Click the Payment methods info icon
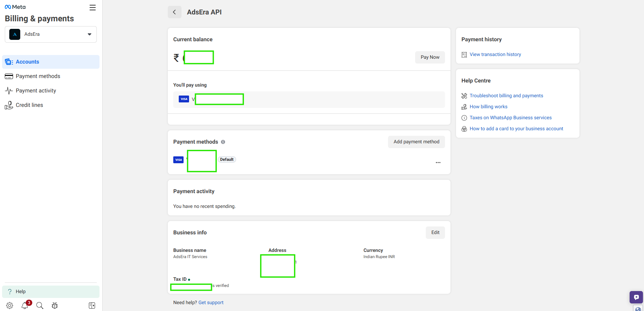Screen dimensions: 644x311 tap(223, 142)
